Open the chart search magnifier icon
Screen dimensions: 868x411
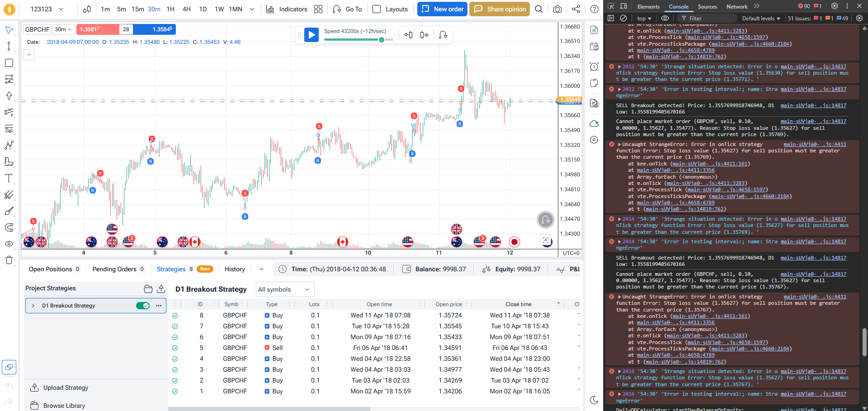tap(538, 9)
